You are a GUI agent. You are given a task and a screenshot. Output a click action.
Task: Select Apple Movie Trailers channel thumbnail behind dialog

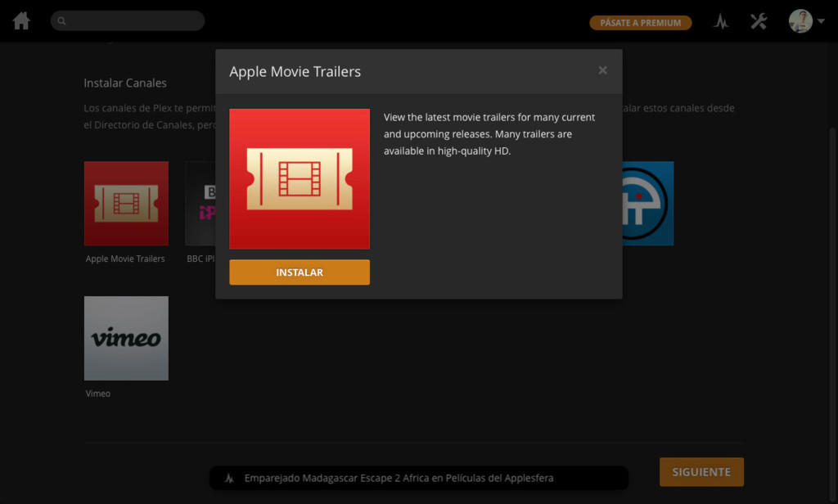[x=126, y=204]
